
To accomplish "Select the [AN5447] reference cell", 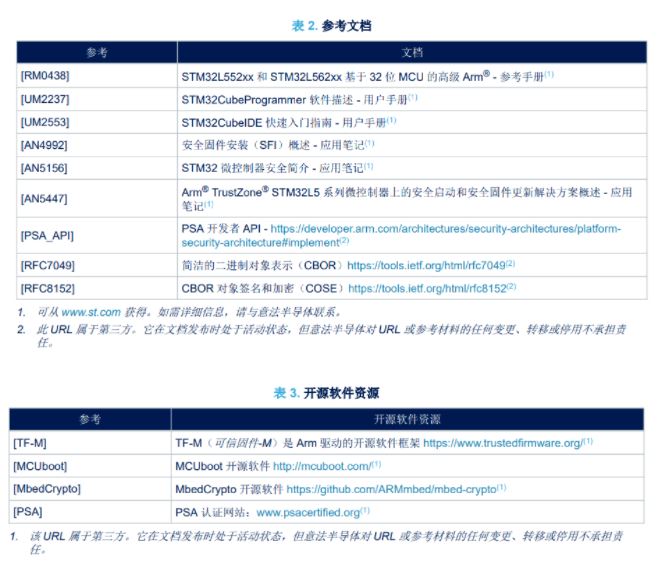I will click(97, 199).
